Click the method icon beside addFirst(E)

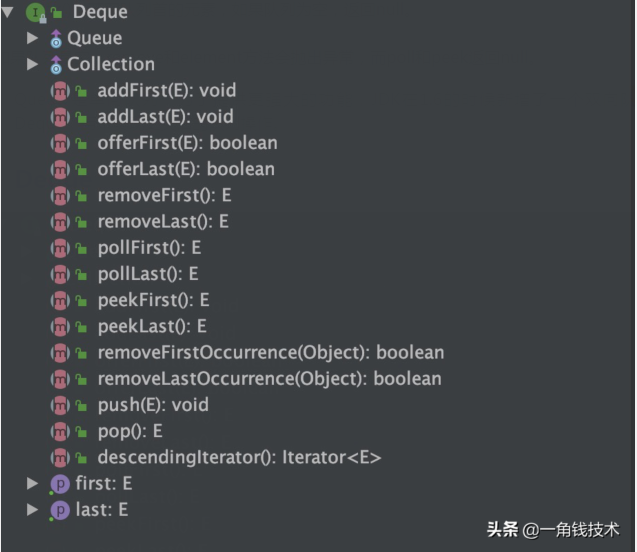point(59,91)
